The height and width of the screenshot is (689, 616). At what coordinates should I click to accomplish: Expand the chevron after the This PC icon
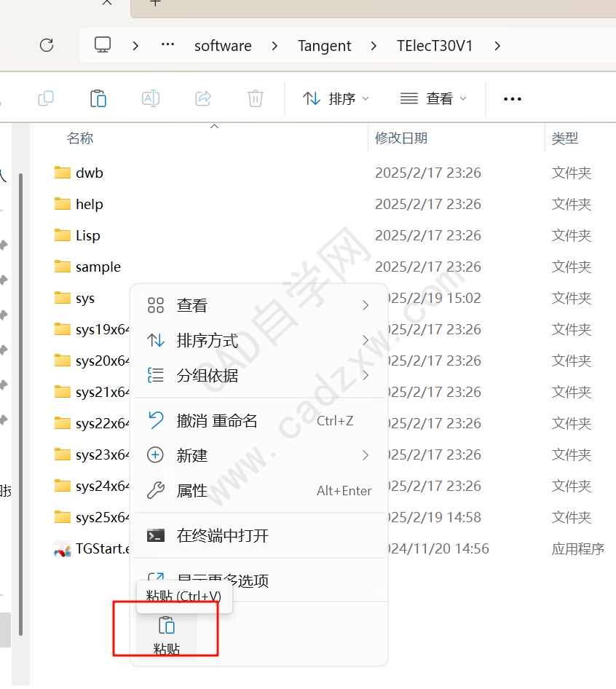135,46
